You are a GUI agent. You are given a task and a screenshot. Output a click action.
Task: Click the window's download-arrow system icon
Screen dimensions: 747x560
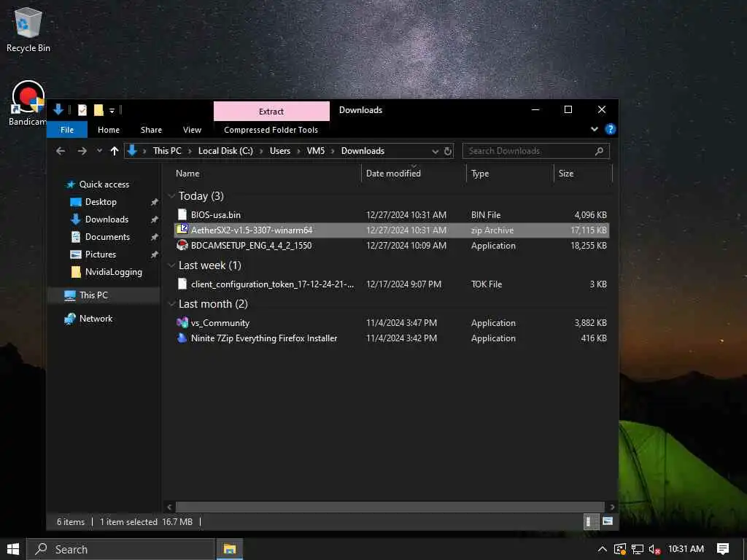[x=58, y=110]
